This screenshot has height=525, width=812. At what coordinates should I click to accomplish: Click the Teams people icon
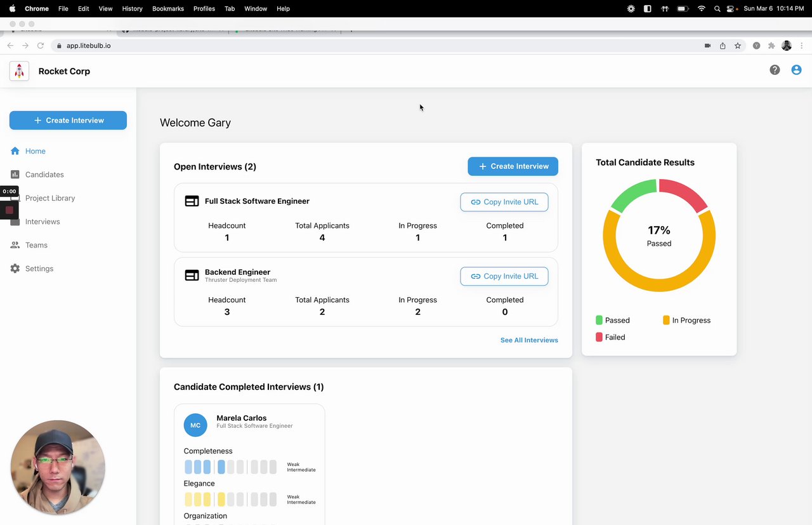click(15, 245)
